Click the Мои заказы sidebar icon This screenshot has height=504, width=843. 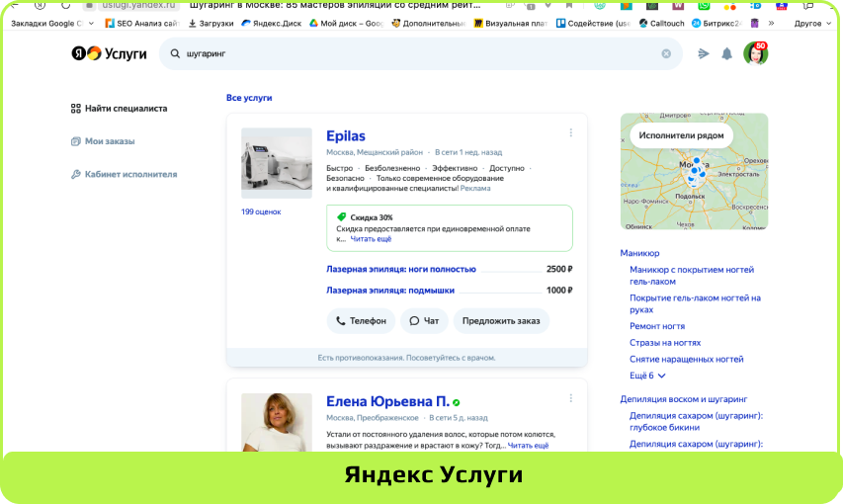pyautogui.click(x=76, y=141)
